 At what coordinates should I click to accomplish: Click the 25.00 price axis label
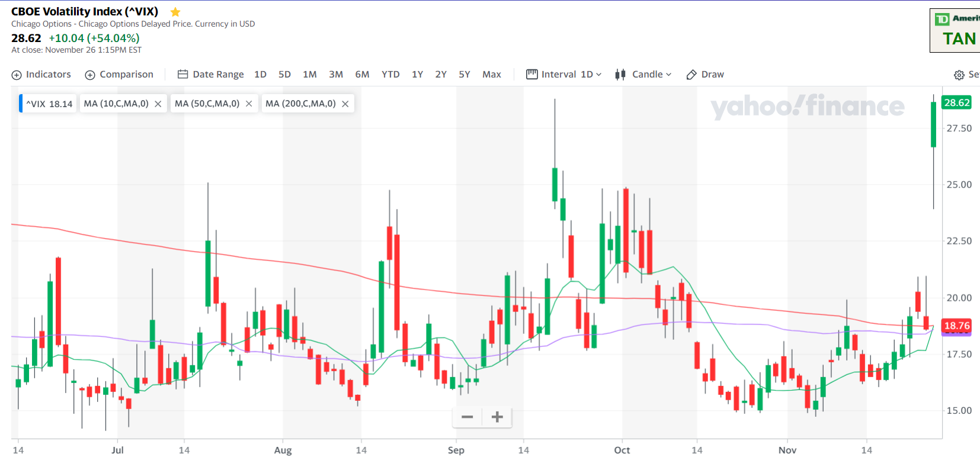pos(959,185)
